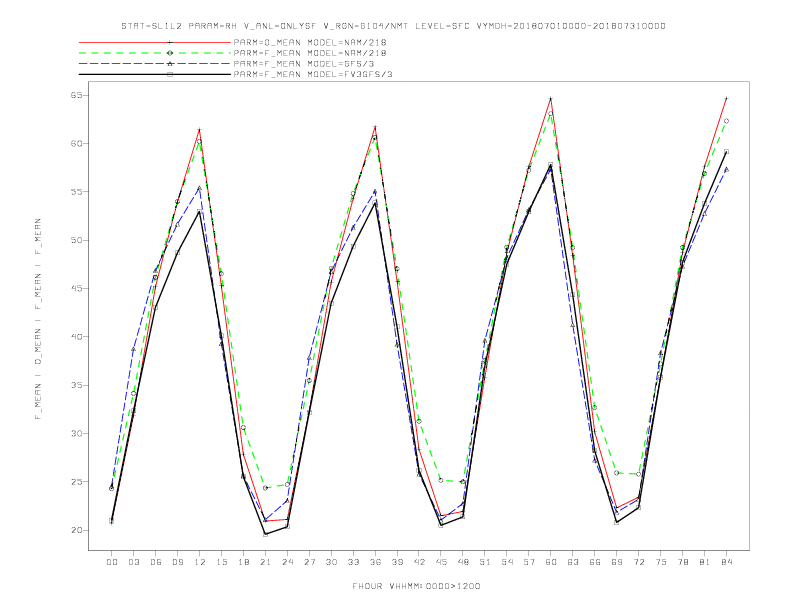Click x-axis forecast hour label 69

click(x=617, y=562)
